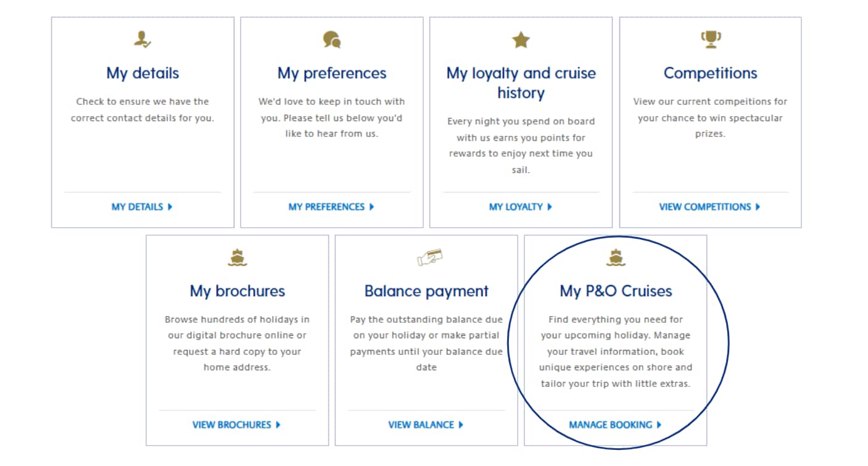Click the person icon above My details
Screen dimensions: 868x466
click(x=143, y=40)
